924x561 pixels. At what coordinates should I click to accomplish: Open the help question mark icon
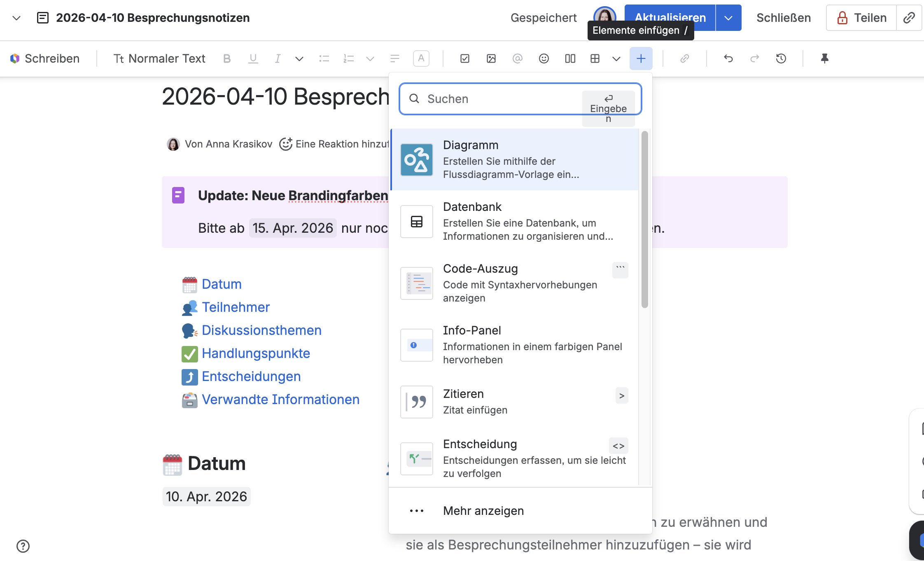[x=23, y=546]
